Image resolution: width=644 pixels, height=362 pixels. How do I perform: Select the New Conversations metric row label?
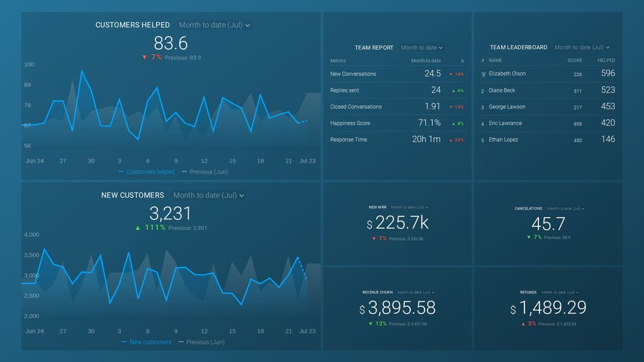[x=353, y=74]
